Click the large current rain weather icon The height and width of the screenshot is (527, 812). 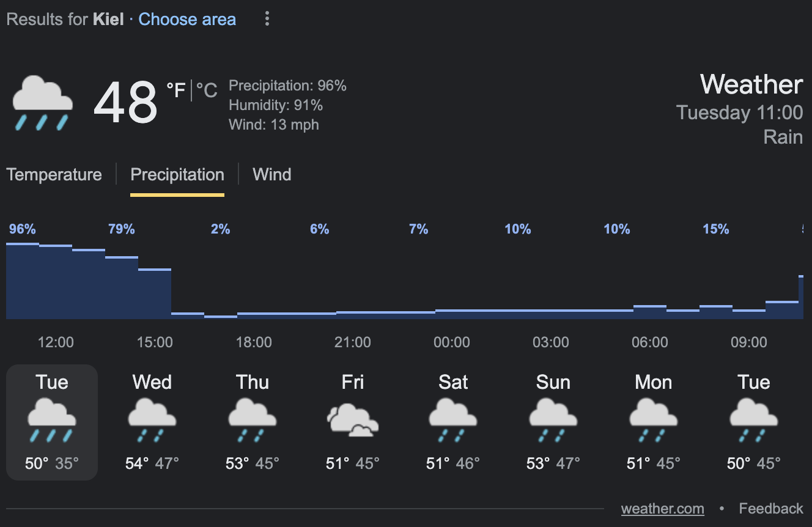[42, 103]
